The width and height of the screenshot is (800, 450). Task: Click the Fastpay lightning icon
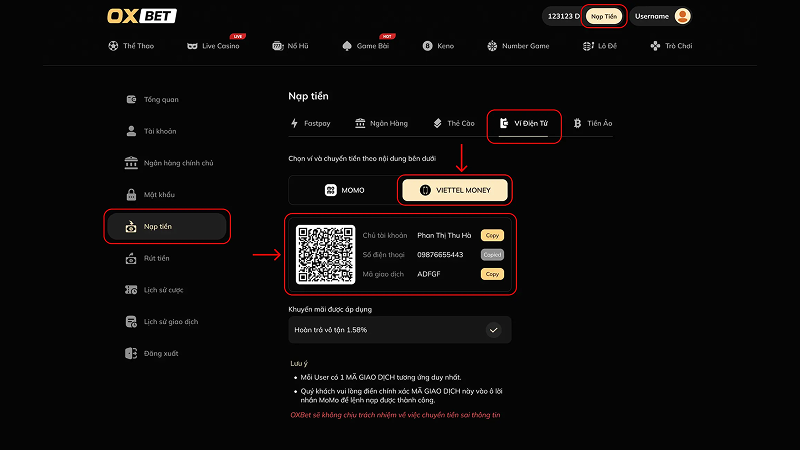click(294, 123)
